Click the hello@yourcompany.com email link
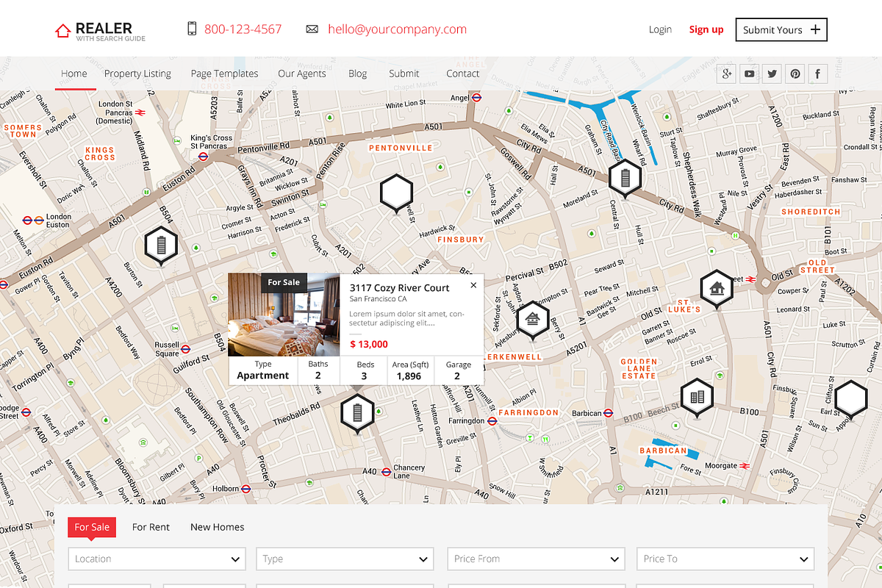 tap(397, 29)
